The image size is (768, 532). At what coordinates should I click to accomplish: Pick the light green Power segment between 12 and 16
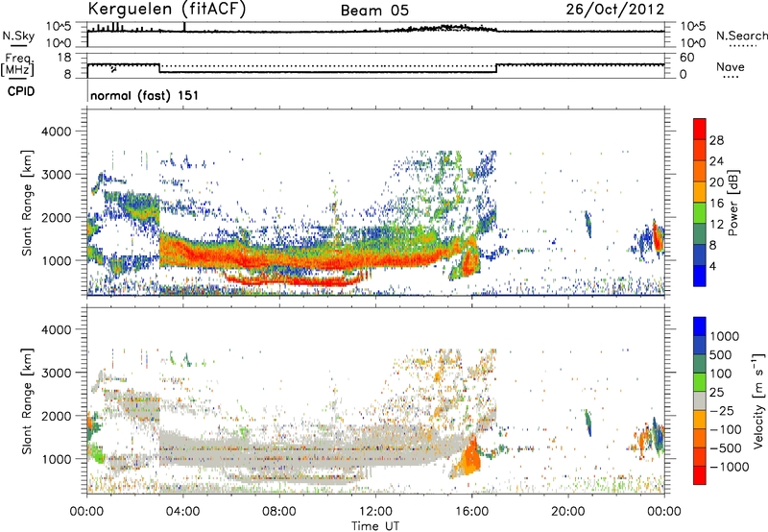pos(700,213)
